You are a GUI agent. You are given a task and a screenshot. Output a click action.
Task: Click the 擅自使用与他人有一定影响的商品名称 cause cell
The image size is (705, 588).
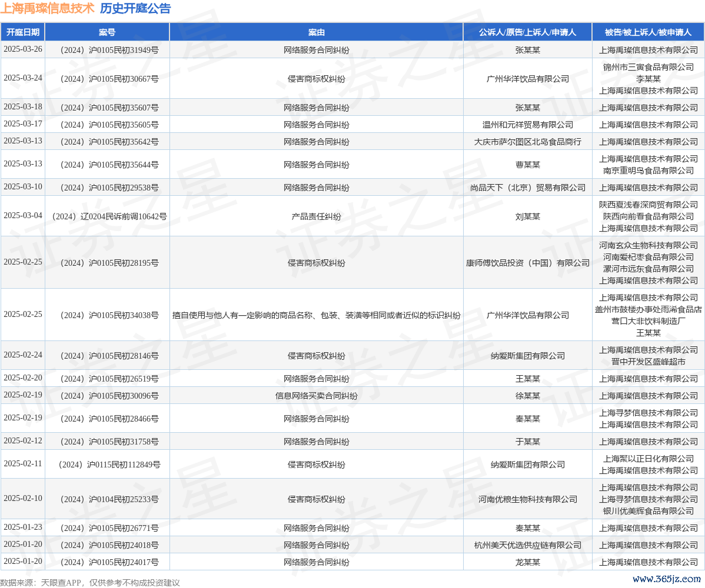[317, 315]
